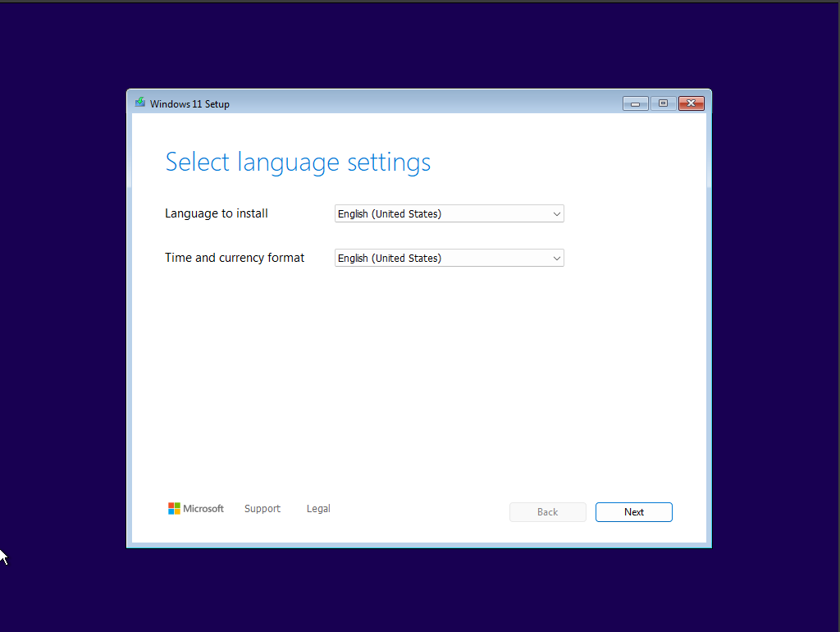Close the Windows 11 Setup window
The image size is (840, 632).
point(691,103)
